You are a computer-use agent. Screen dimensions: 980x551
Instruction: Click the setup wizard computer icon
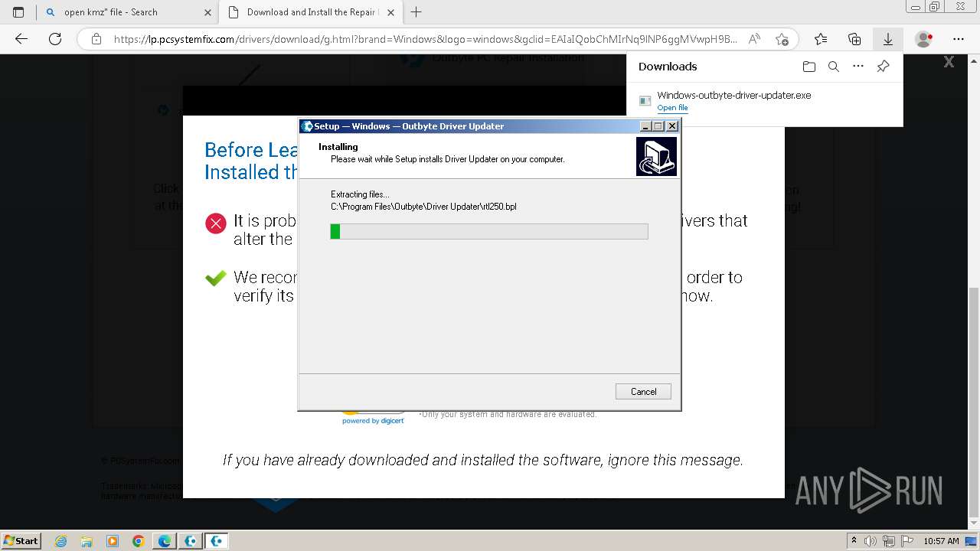[656, 156]
